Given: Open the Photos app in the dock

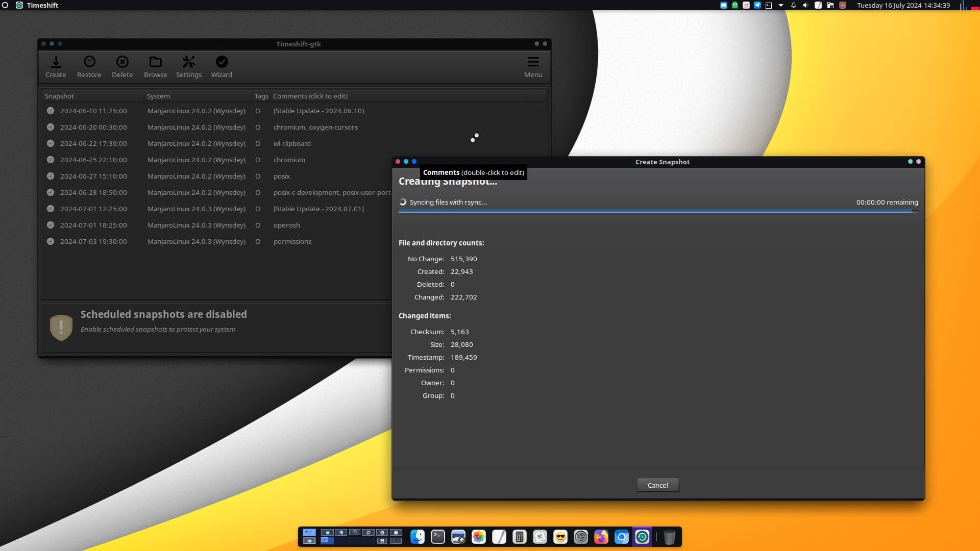Looking at the screenshot, I should click(x=478, y=537).
